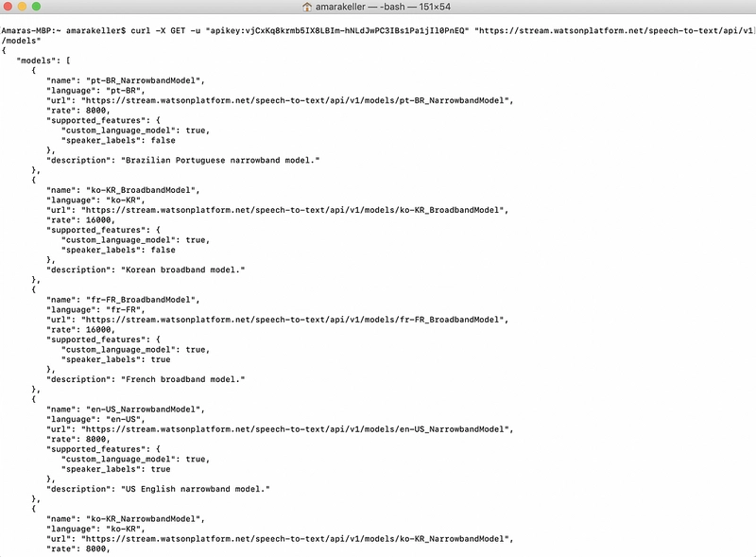Viewport: 756px width, 557px height.
Task: Open the fr-FR_BroadbandModel url link
Action: [x=294, y=320]
